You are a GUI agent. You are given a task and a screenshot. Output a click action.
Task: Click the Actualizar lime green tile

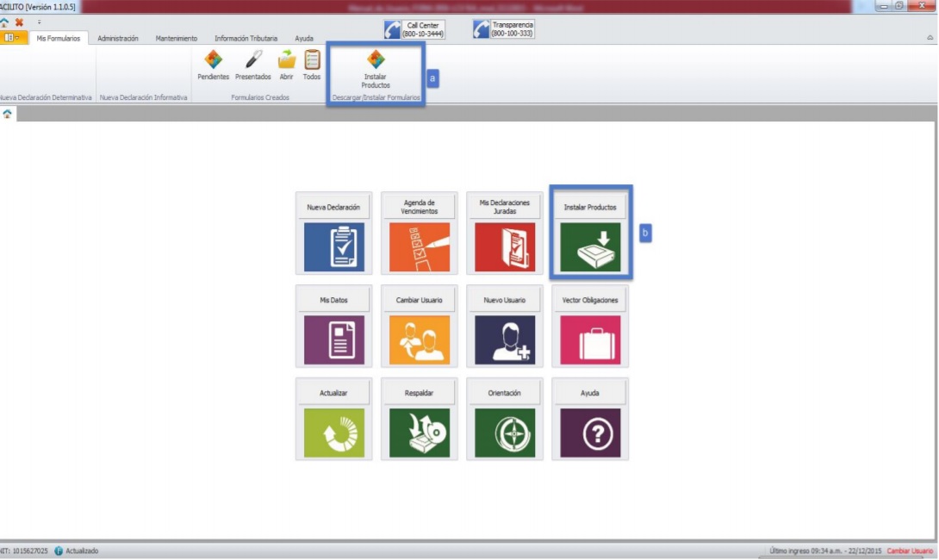[334, 432]
